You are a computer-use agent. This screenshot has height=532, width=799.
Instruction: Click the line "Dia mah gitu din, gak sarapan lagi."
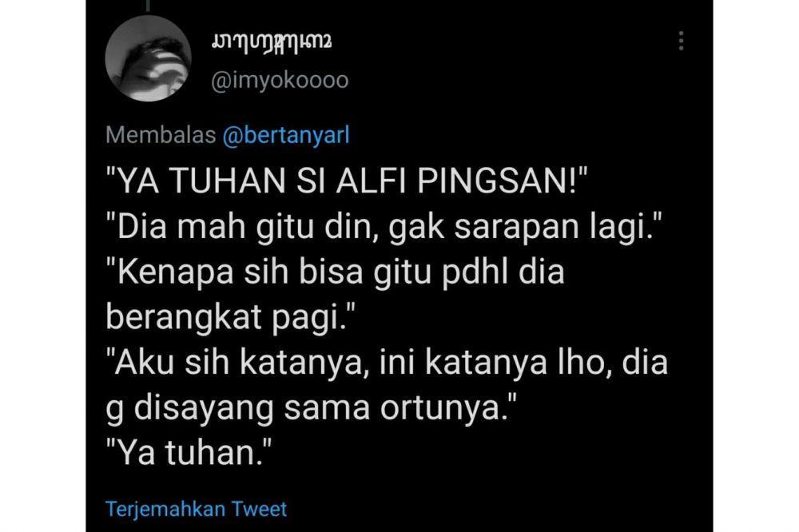point(384,227)
